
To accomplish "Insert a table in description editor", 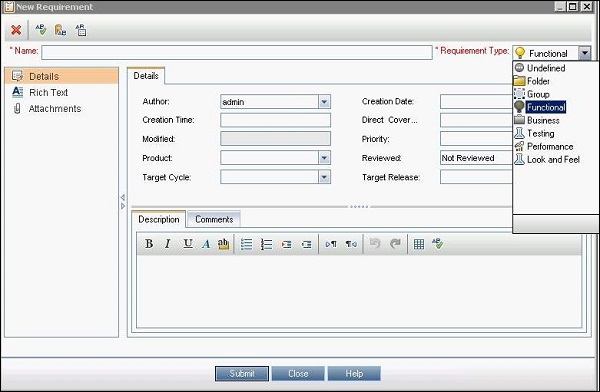I will [x=419, y=244].
